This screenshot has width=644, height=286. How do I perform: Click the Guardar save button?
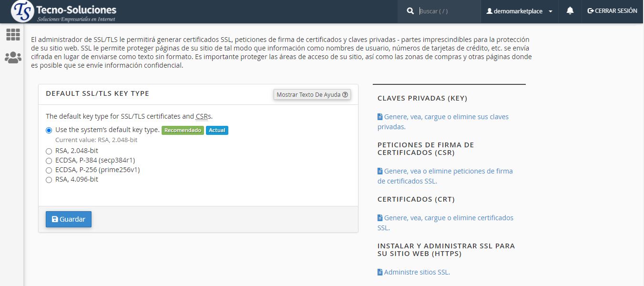coord(69,219)
